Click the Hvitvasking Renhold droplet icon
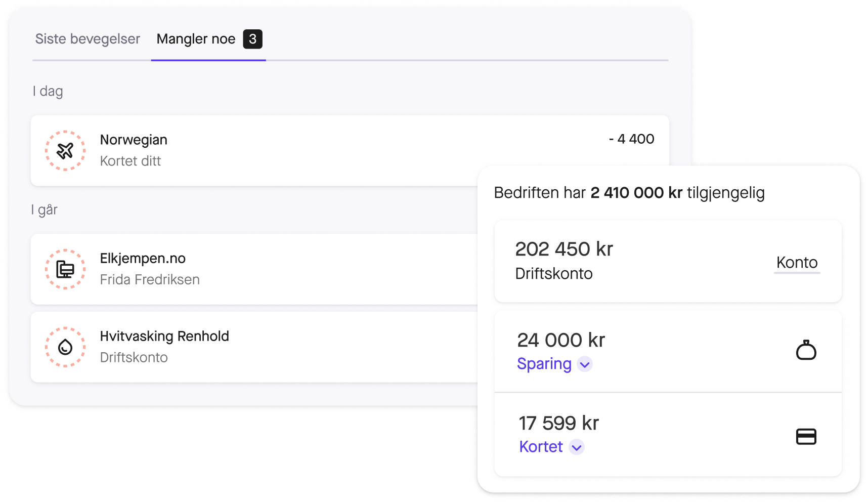 click(65, 347)
